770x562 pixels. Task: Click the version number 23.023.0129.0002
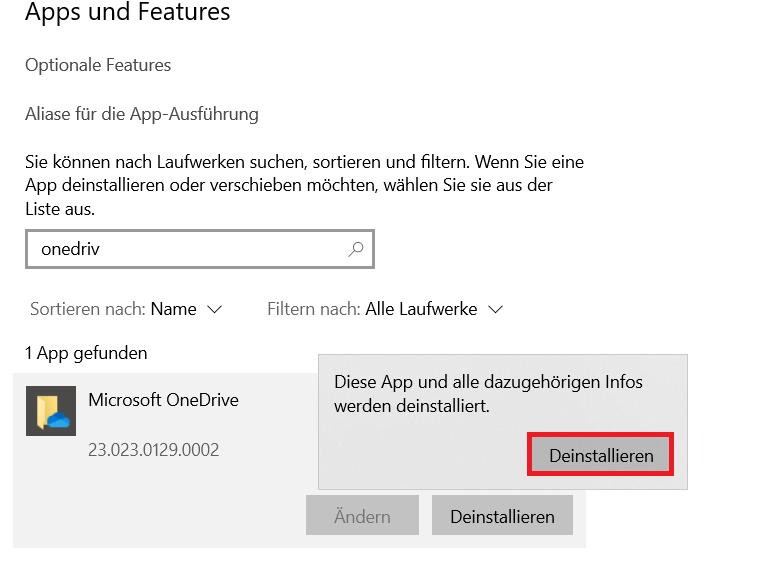coord(154,450)
